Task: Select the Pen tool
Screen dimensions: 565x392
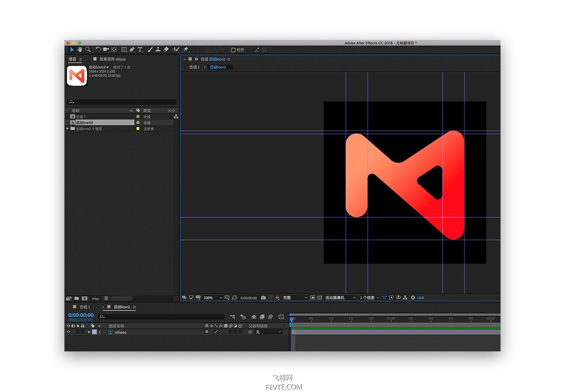Action: pos(132,50)
